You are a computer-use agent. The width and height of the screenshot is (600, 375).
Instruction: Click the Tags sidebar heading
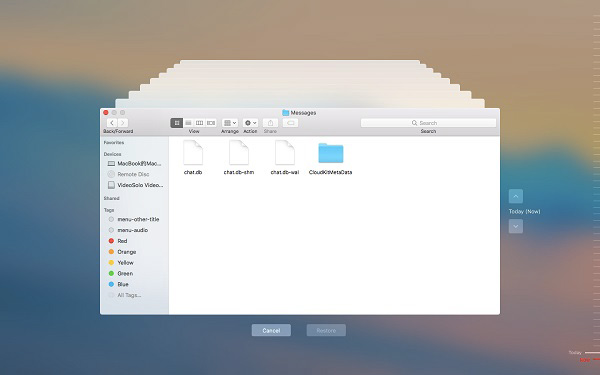(109, 210)
